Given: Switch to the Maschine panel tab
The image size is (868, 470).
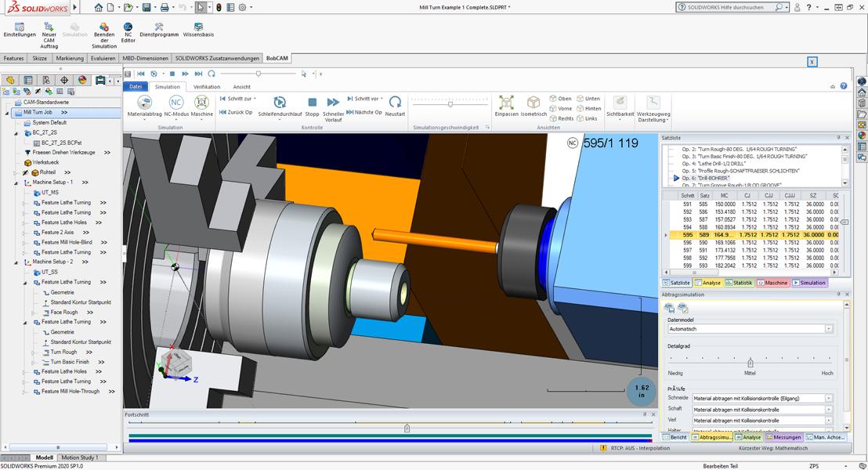Looking at the screenshot, I should point(772,283).
